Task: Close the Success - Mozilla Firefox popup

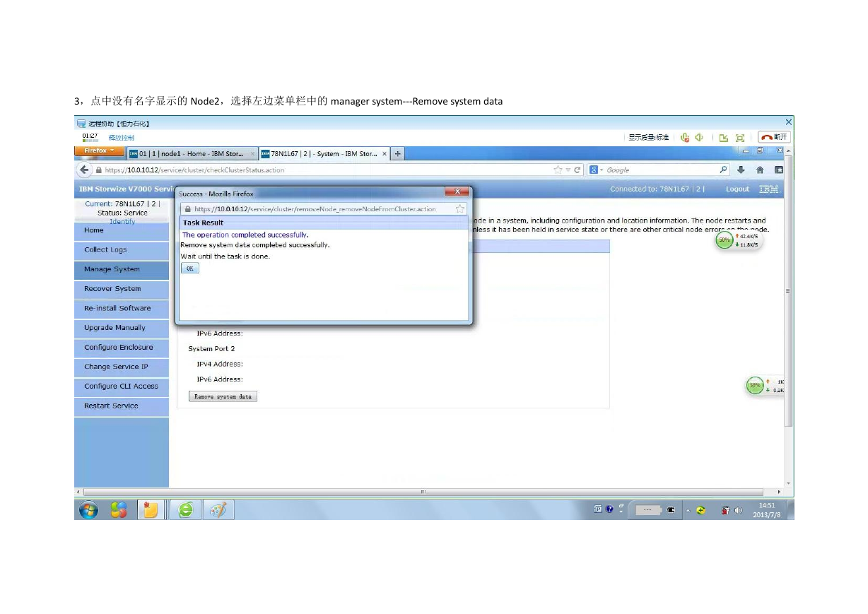Action: [457, 191]
